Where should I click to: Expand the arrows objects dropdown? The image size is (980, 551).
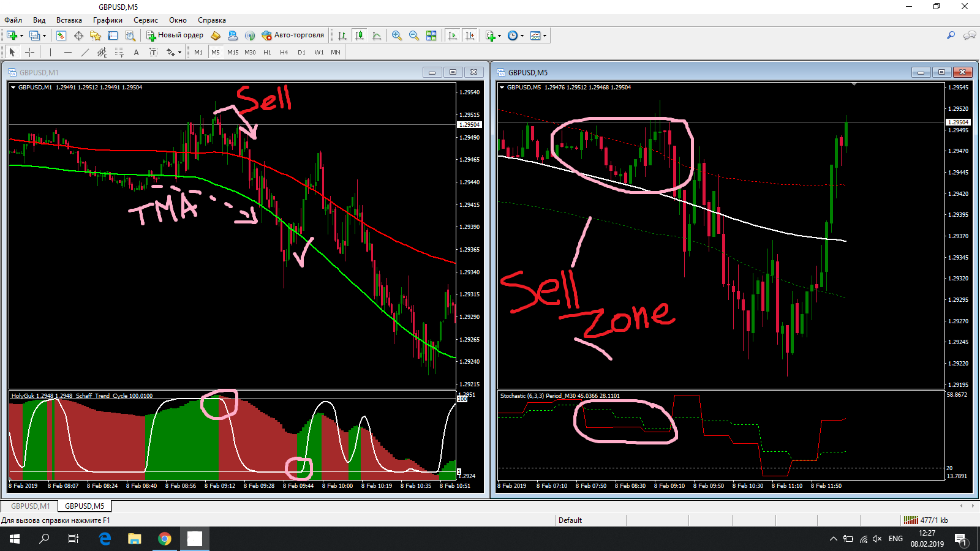click(x=179, y=52)
